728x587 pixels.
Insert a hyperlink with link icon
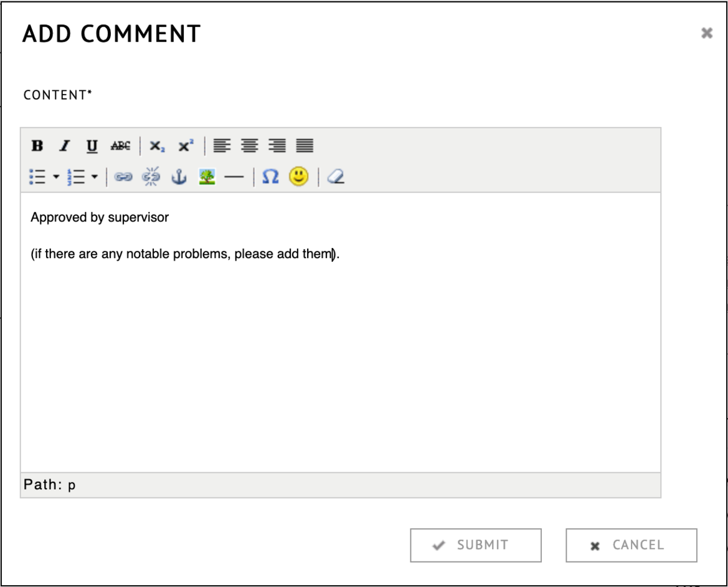click(x=123, y=178)
